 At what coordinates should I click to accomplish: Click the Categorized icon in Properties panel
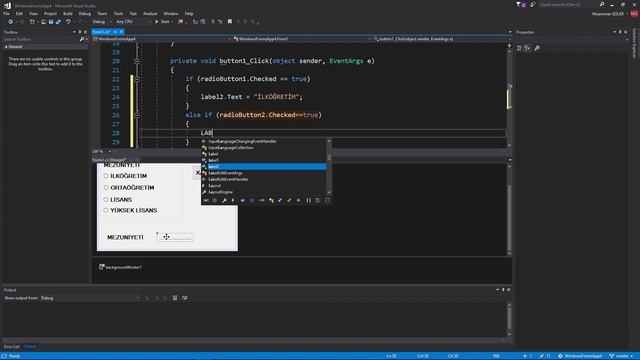(519, 48)
